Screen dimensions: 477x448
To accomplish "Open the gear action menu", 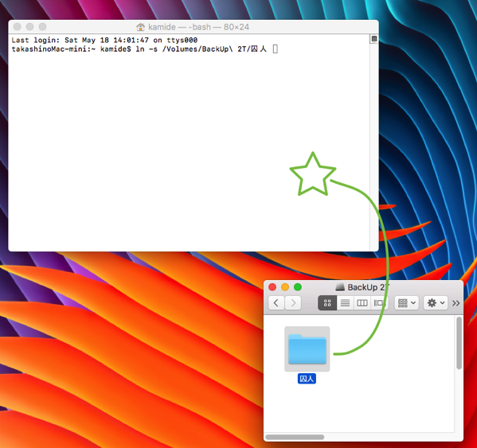I will tap(436, 303).
